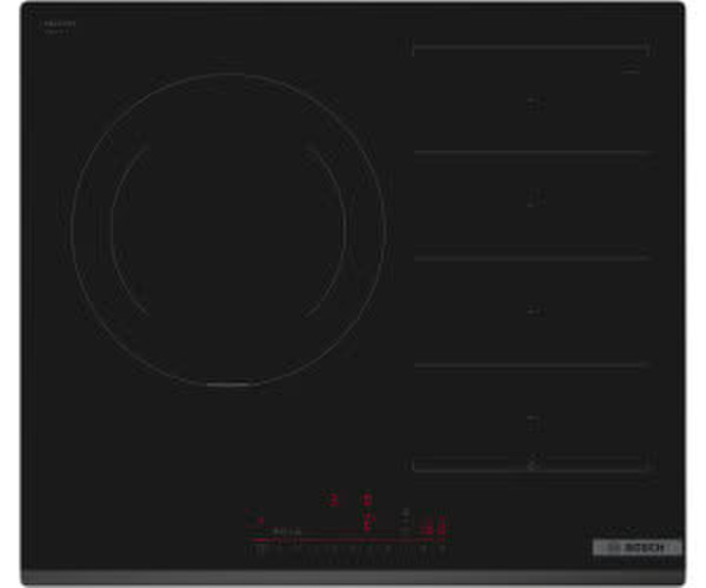Viewport: 706px width, 588px height.
Task: Toggle the right red indicator in the upper control row
Action: pyautogui.click(x=367, y=500)
